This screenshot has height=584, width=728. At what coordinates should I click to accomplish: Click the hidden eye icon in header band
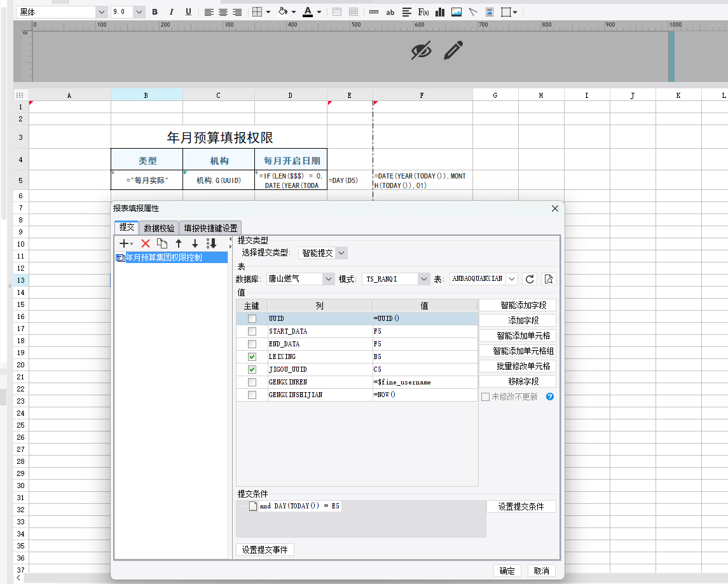(x=422, y=50)
